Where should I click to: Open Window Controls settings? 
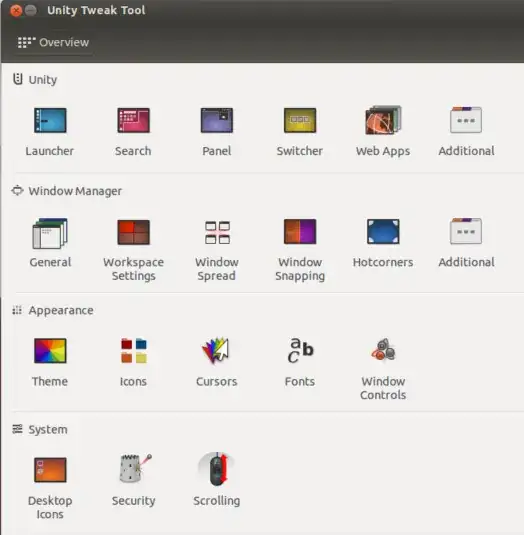[383, 350]
